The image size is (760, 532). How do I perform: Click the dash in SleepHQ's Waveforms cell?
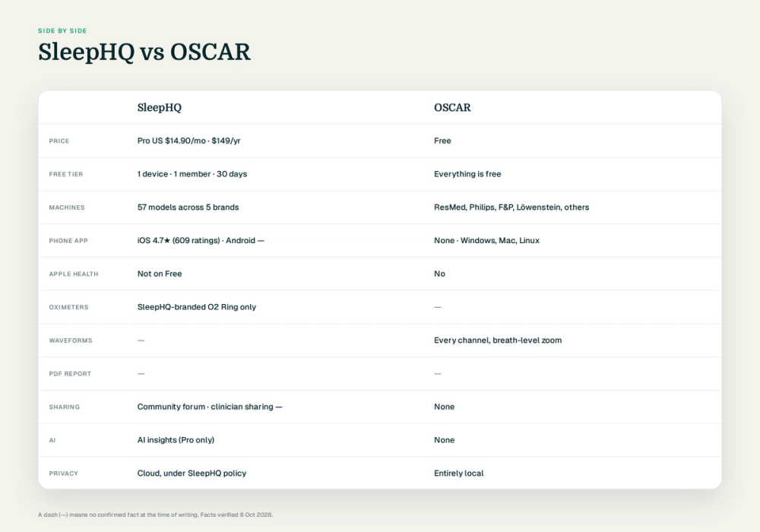pos(141,340)
